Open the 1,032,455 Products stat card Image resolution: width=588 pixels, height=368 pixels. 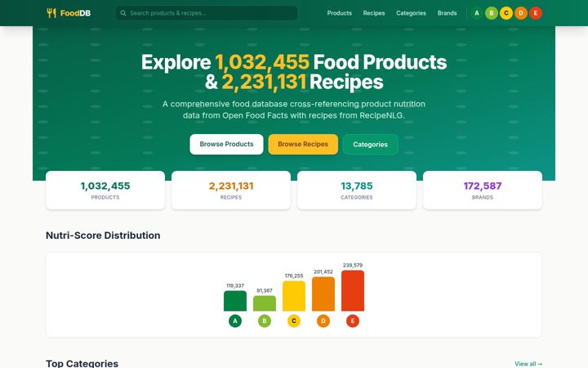[x=105, y=190]
